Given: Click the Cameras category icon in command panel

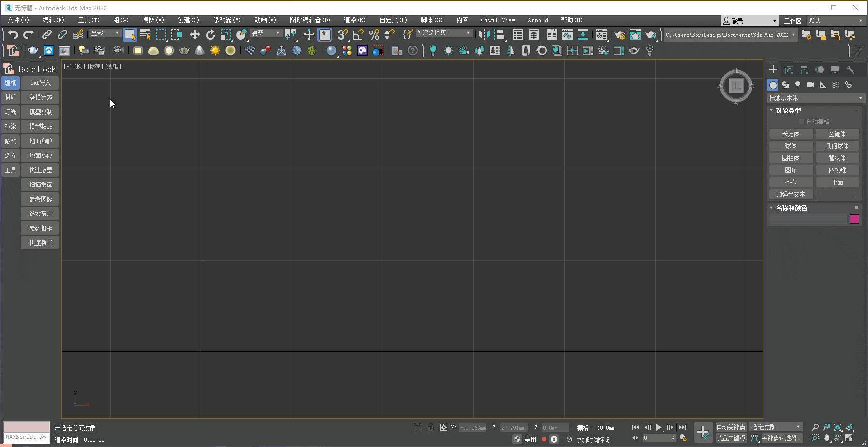Looking at the screenshot, I should (x=810, y=85).
